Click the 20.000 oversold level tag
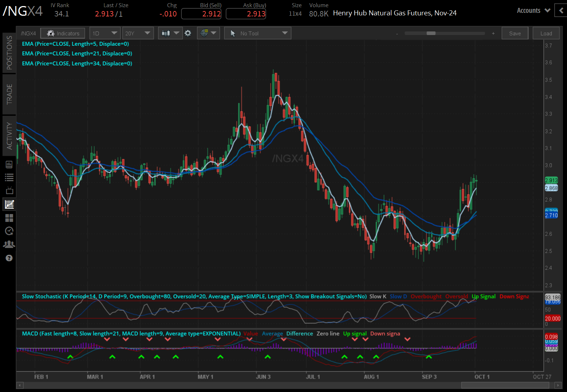 (552, 318)
